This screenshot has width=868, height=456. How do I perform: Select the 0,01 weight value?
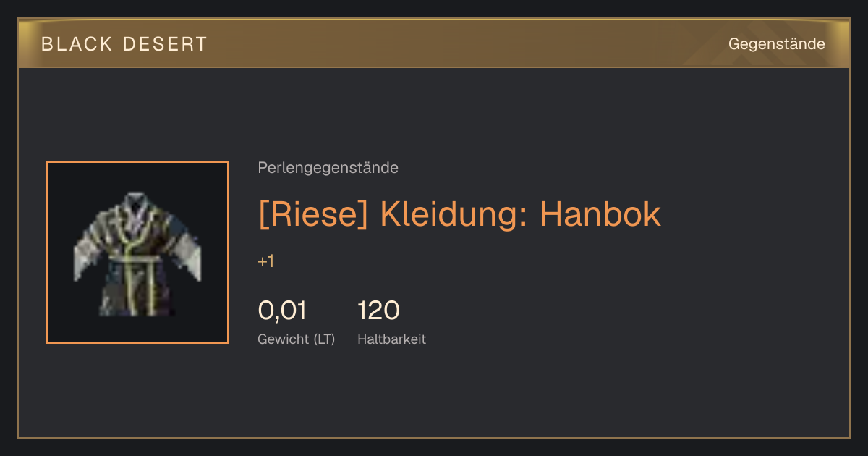tap(282, 311)
